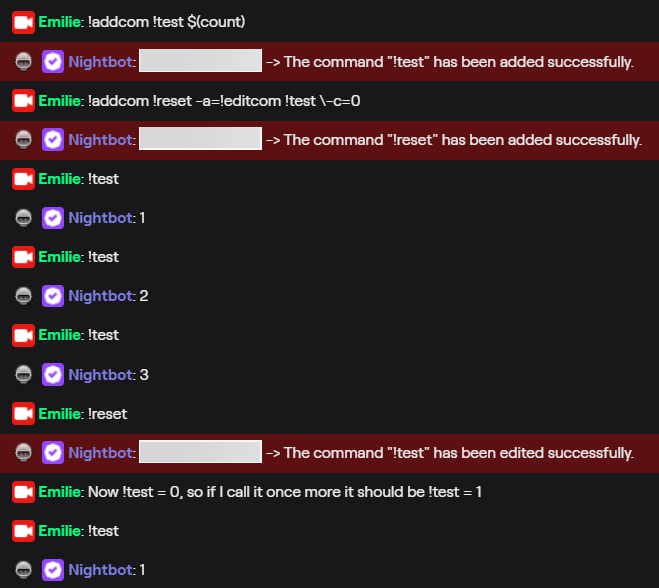
Task: Click verified badge next to Nightbot's "2" reply
Action: click(x=53, y=296)
